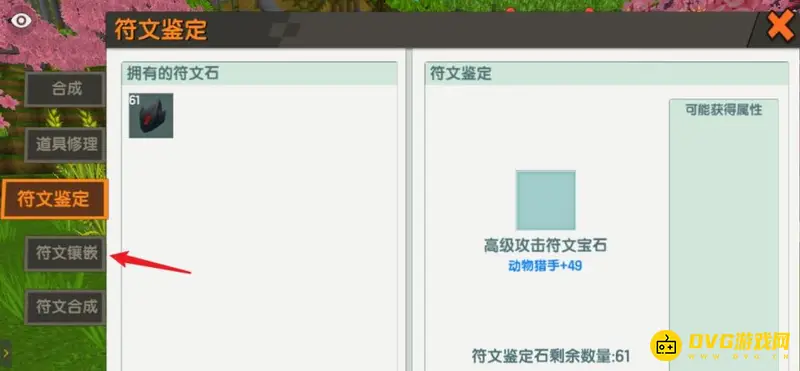The height and width of the screenshot is (371, 800).
Task: Switch to the 道具修理 tab
Action: [65, 144]
